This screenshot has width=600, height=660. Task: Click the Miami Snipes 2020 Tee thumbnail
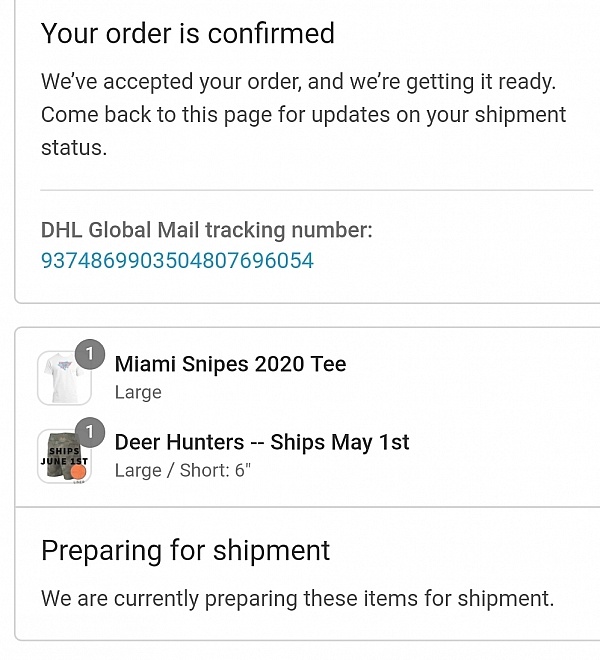click(x=62, y=380)
